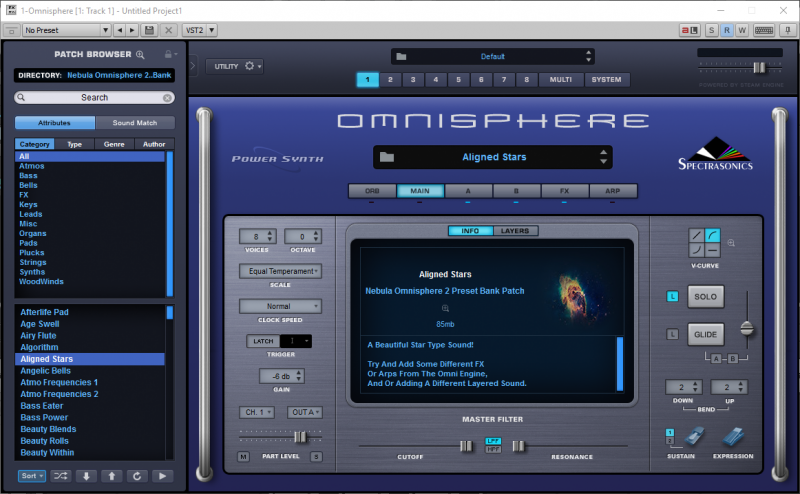Click the patch Search field
The image size is (800, 494).
point(94,97)
